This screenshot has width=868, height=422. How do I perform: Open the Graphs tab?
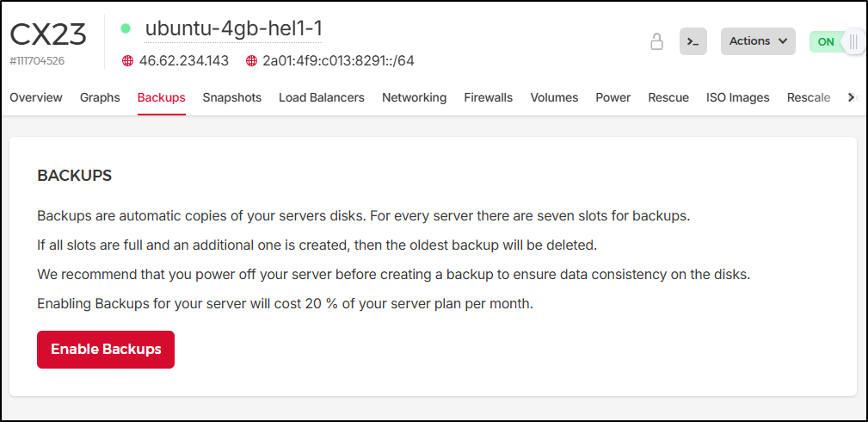point(100,97)
